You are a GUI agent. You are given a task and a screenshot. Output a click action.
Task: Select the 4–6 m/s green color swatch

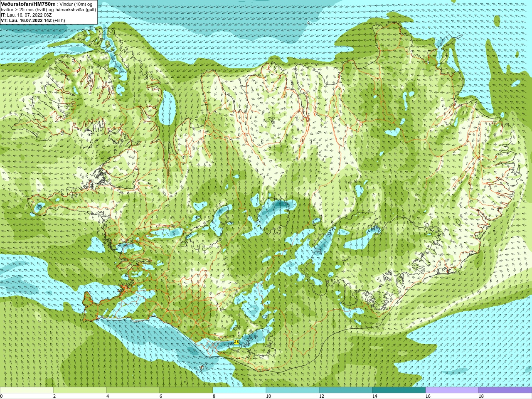point(133,390)
